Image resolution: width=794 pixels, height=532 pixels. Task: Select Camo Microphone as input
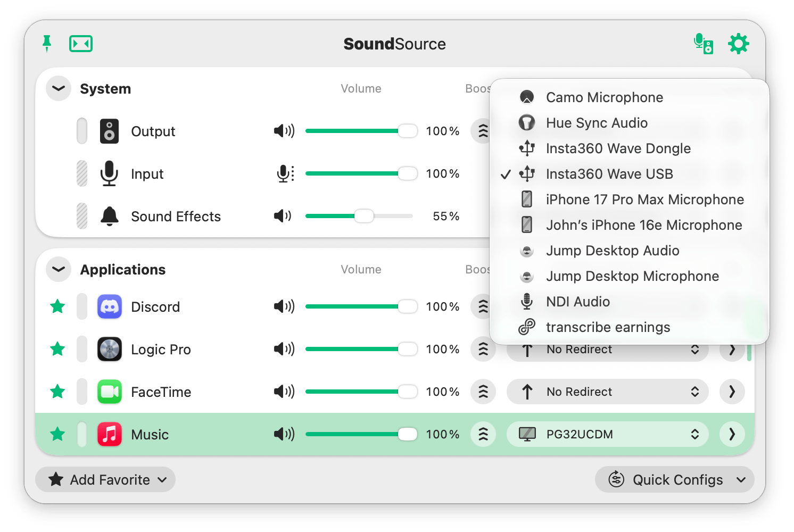(x=630, y=97)
